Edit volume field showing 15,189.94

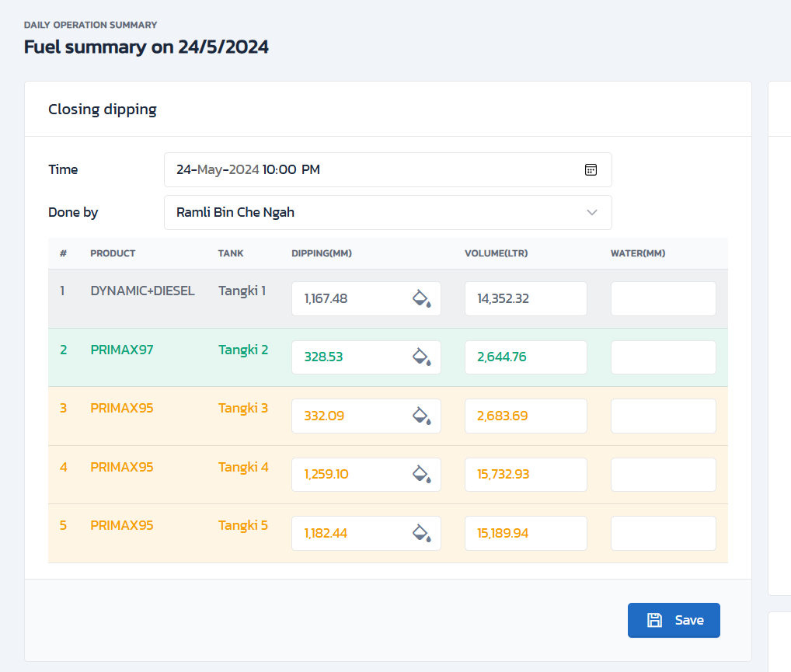click(525, 534)
